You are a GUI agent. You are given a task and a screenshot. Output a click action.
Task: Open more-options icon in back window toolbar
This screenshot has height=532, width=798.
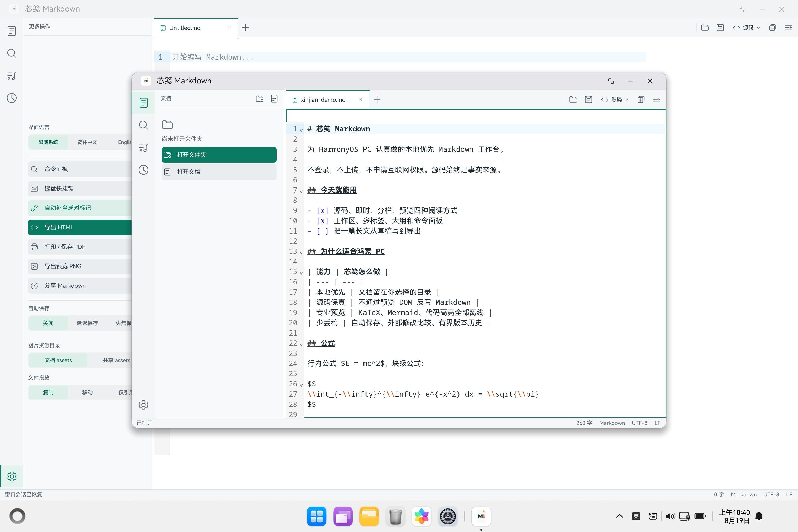click(788, 27)
